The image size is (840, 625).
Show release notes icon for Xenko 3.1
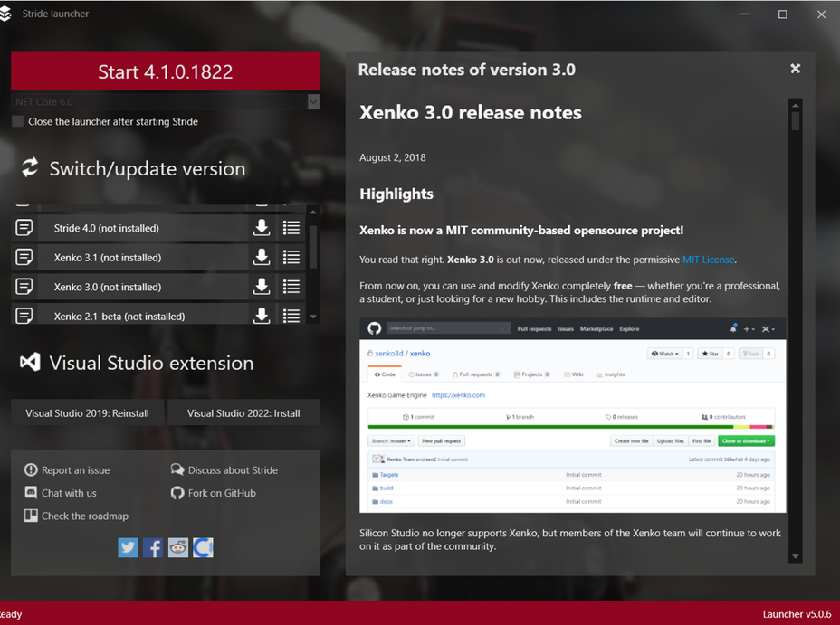click(291, 258)
